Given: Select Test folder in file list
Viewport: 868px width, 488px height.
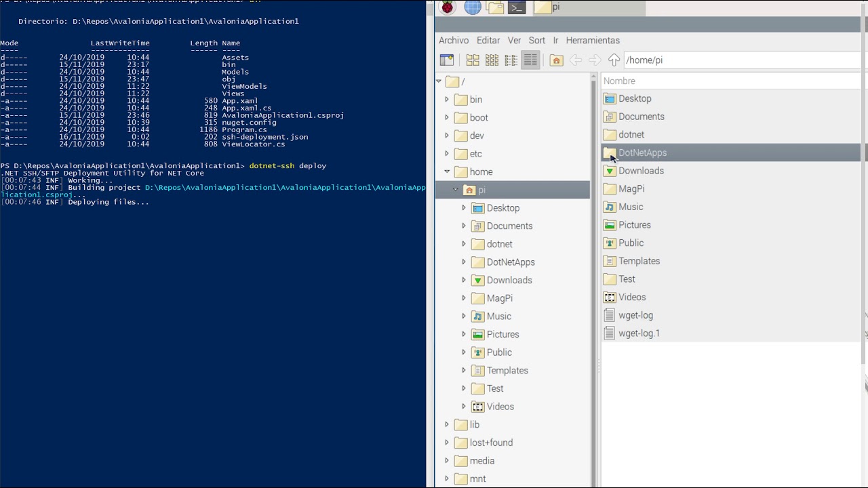Looking at the screenshot, I should point(731,279).
